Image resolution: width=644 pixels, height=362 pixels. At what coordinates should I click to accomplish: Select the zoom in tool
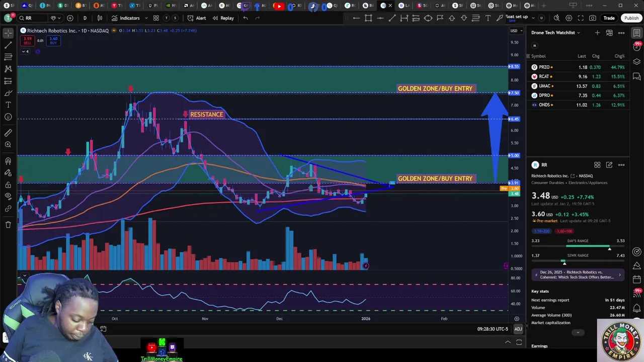8,145
